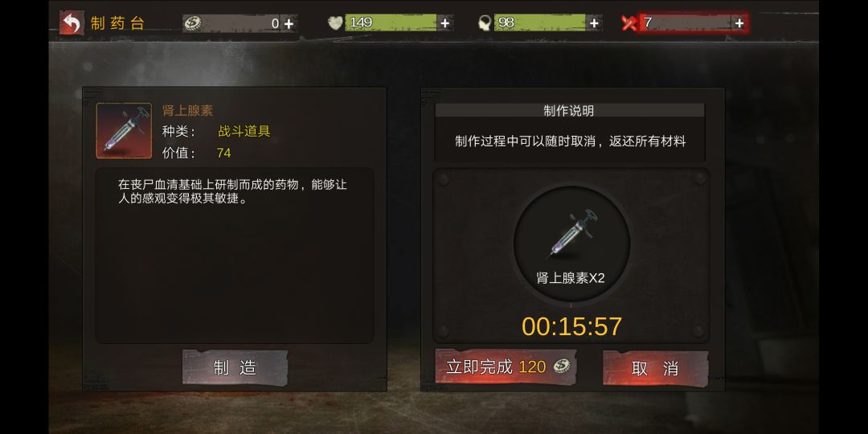Add health using the plus beside 149
The height and width of the screenshot is (434, 868).
tap(444, 23)
